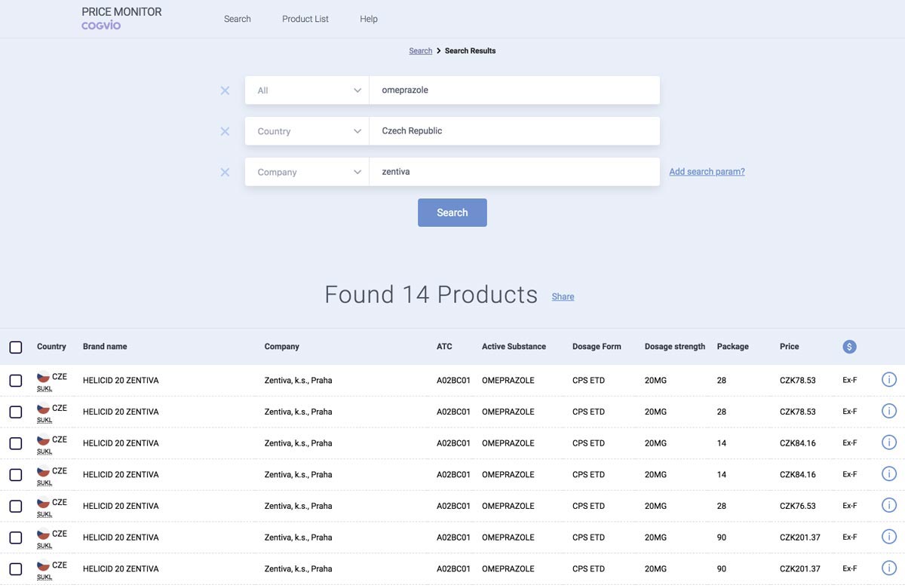Click the 'ATC' column header
The image size is (905, 588).
444,347
